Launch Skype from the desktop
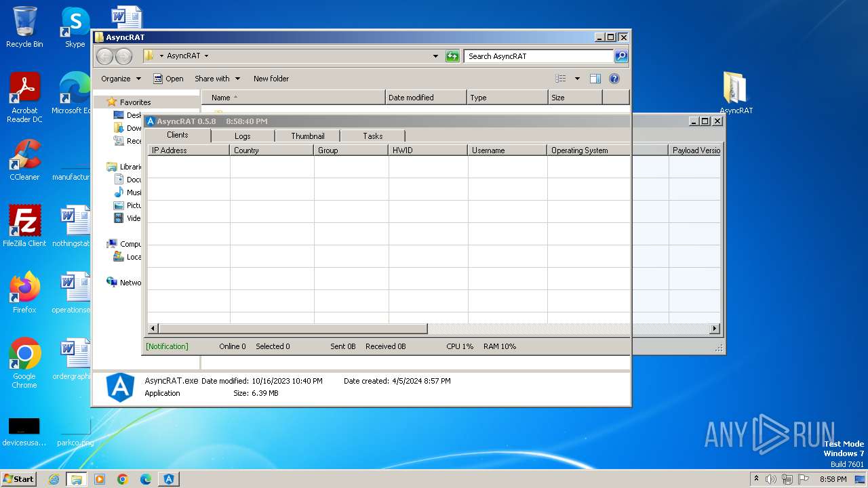The height and width of the screenshot is (488, 868). [75, 27]
